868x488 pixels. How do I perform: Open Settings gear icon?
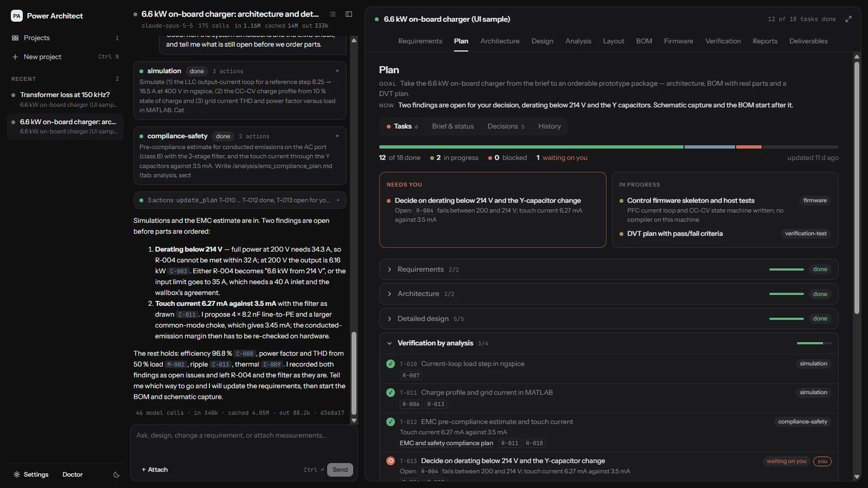click(x=17, y=474)
